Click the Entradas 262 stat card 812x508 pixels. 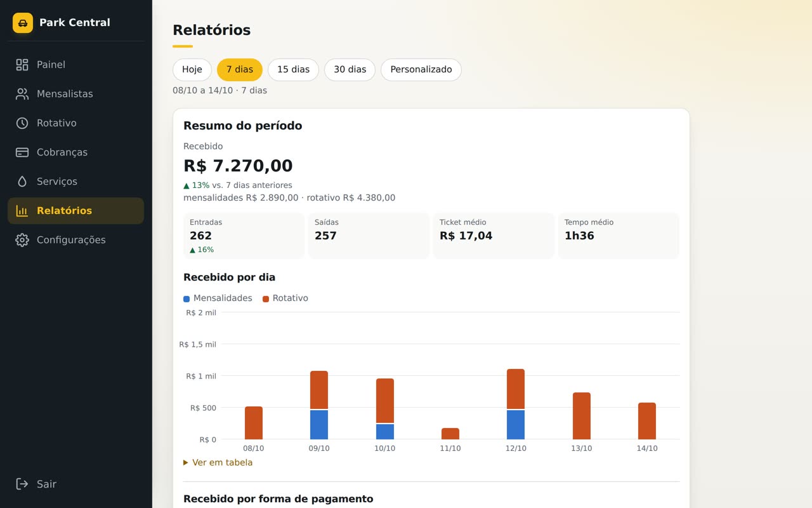(x=244, y=236)
